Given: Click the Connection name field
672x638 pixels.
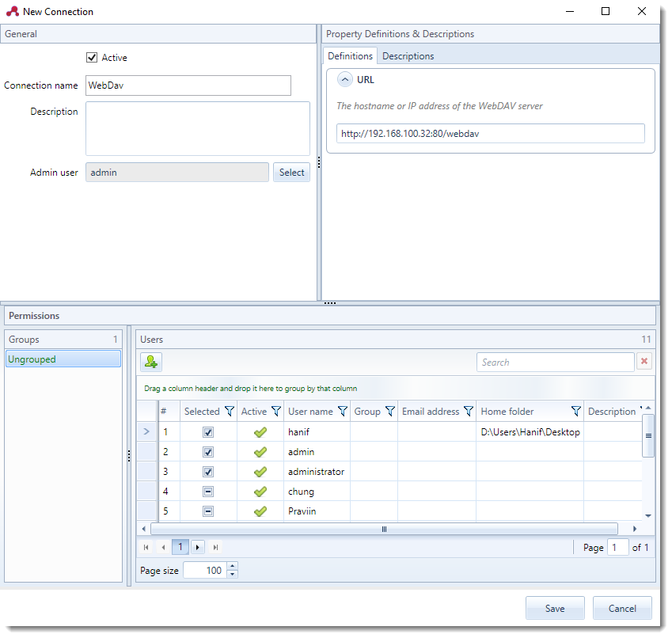Looking at the screenshot, I should point(188,85).
